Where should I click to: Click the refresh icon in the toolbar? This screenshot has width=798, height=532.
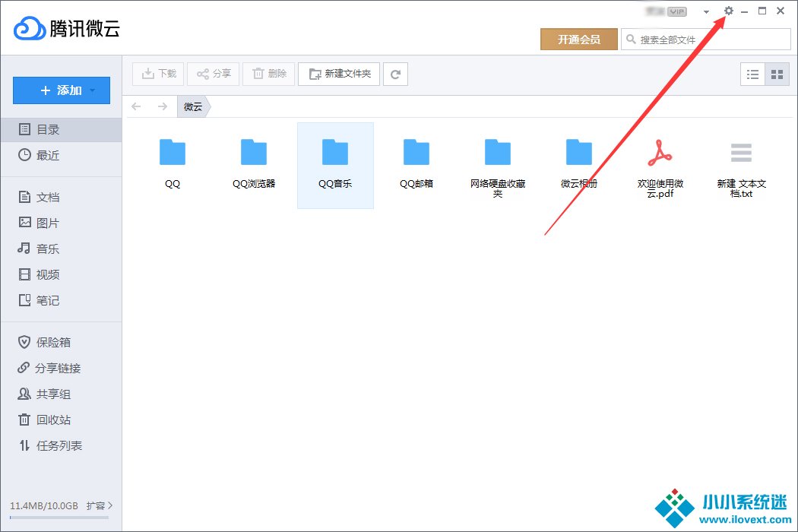click(x=395, y=74)
